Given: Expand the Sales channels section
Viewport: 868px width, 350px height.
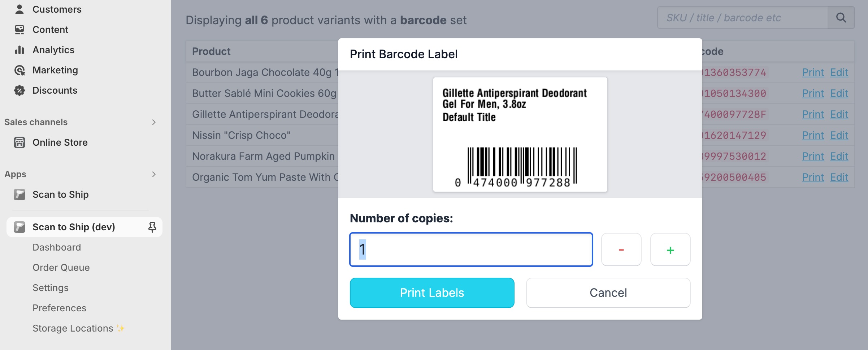Looking at the screenshot, I should (154, 122).
